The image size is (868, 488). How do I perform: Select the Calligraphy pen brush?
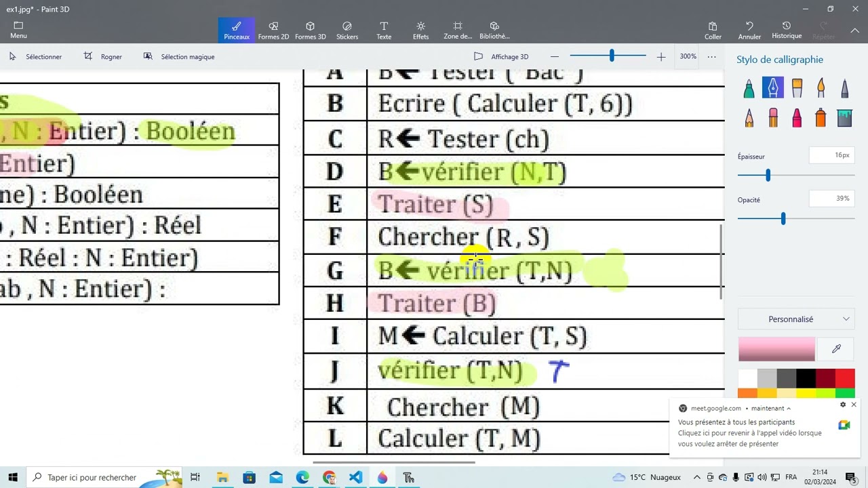tap(772, 88)
